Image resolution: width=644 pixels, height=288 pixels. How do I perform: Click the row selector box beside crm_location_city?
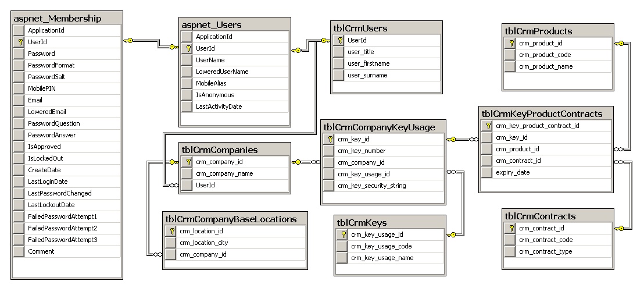pos(171,243)
